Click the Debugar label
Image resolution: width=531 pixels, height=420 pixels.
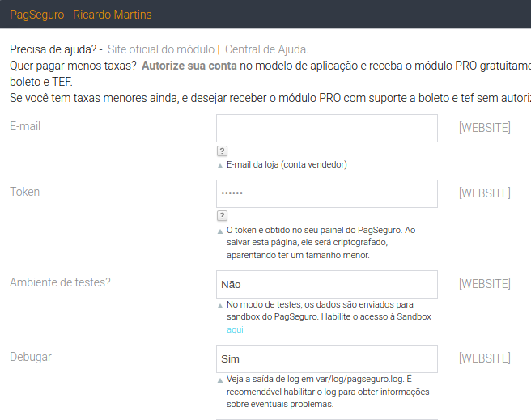click(x=31, y=357)
